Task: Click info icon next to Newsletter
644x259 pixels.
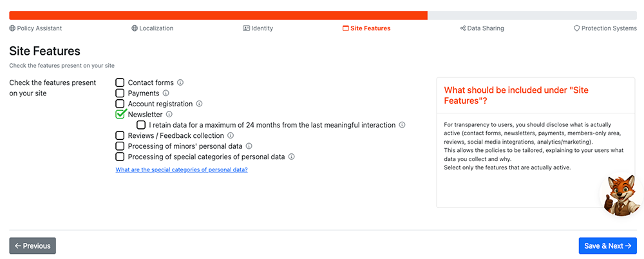Action: click(169, 115)
